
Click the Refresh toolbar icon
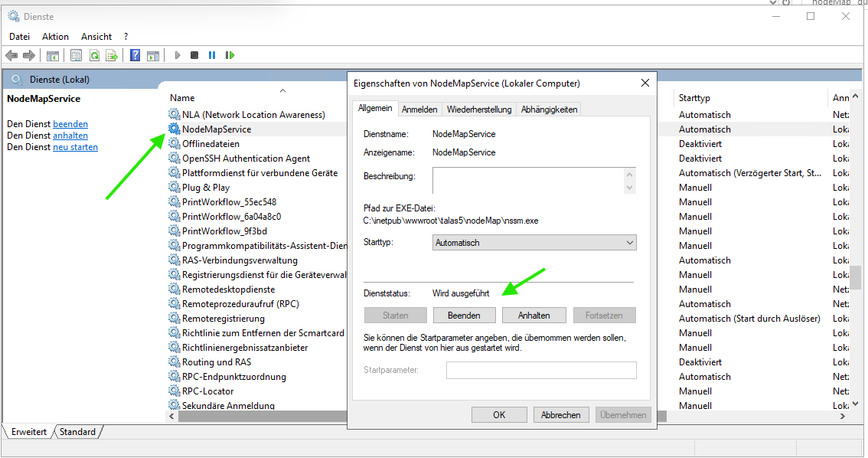[94, 55]
